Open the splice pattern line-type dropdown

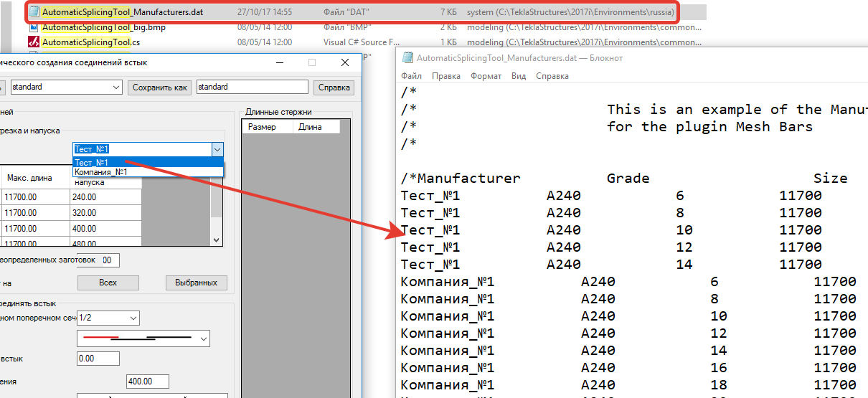coord(143,338)
